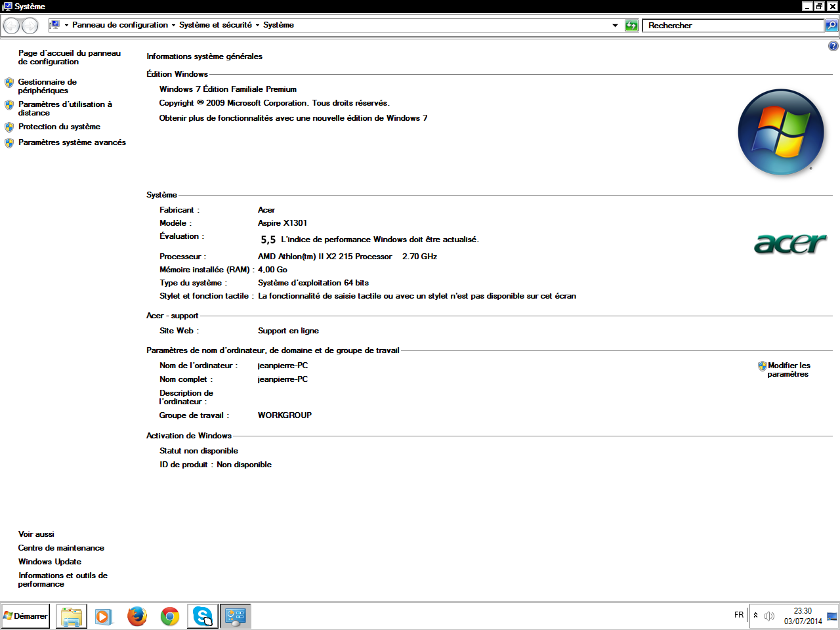Viewport: 840px width, 630px height.
Task: Click Panneau de configuration breadcrumb
Action: click(x=120, y=25)
